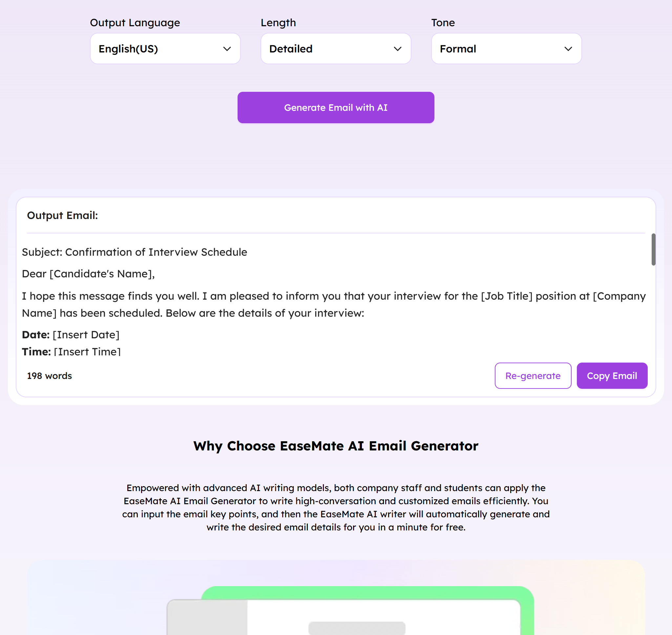Expand the Detailed length dropdown
Viewport: 672px width, 635px height.
tap(335, 49)
